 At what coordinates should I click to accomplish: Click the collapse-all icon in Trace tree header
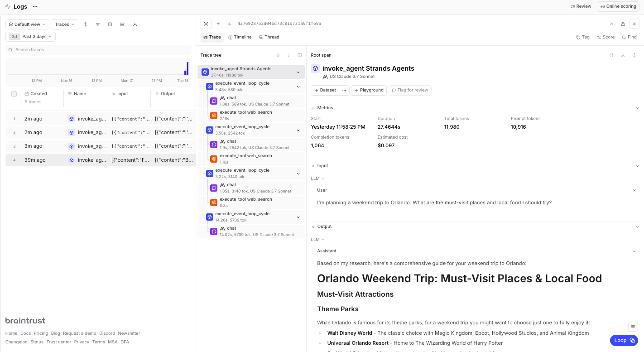pos(278,55)
